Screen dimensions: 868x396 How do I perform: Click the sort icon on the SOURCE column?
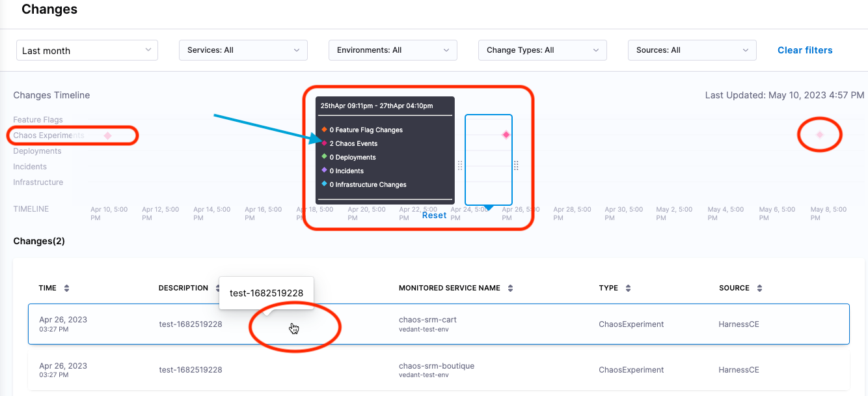761,288
